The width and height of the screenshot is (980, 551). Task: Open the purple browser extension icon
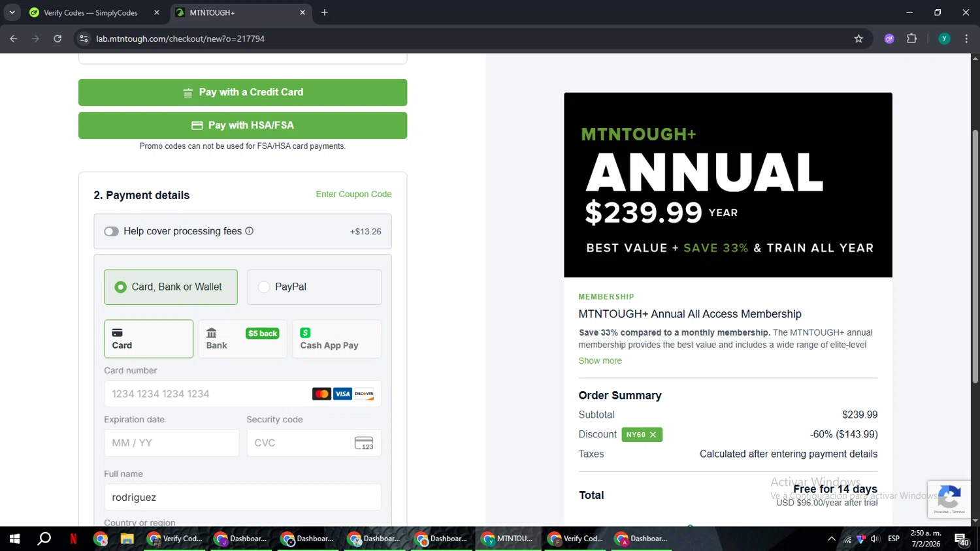point(889,39)
